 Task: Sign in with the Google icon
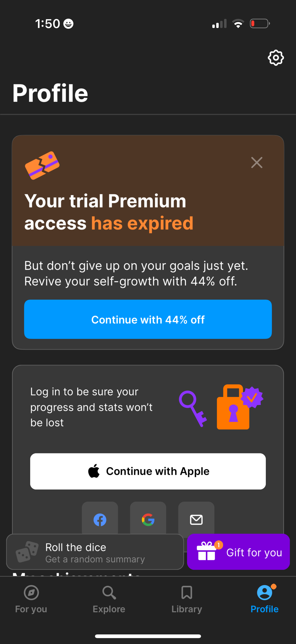pos(148,520)
